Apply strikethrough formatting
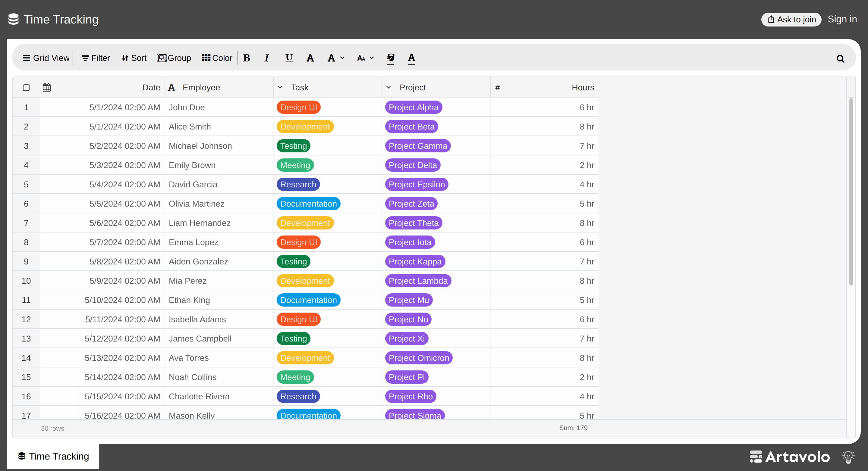 pos(310,58)
